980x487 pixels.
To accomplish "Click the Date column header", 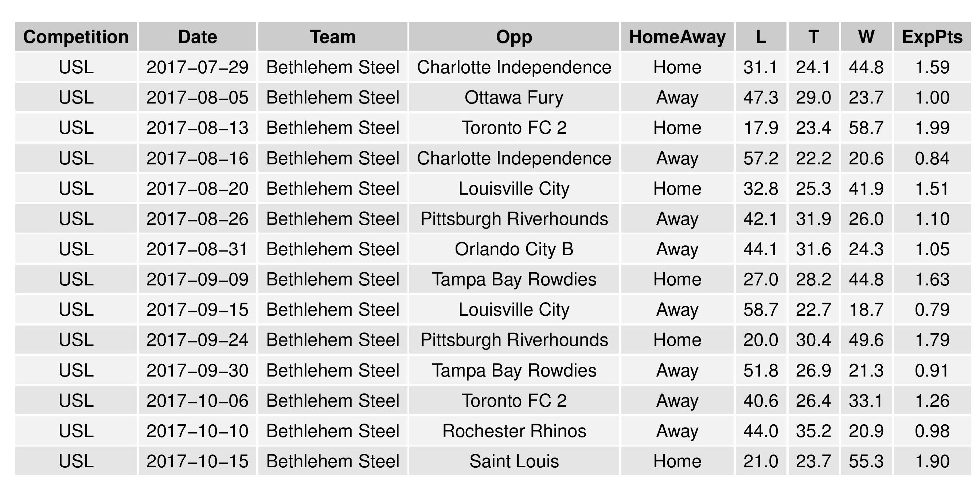I will [x=198, y=37].
